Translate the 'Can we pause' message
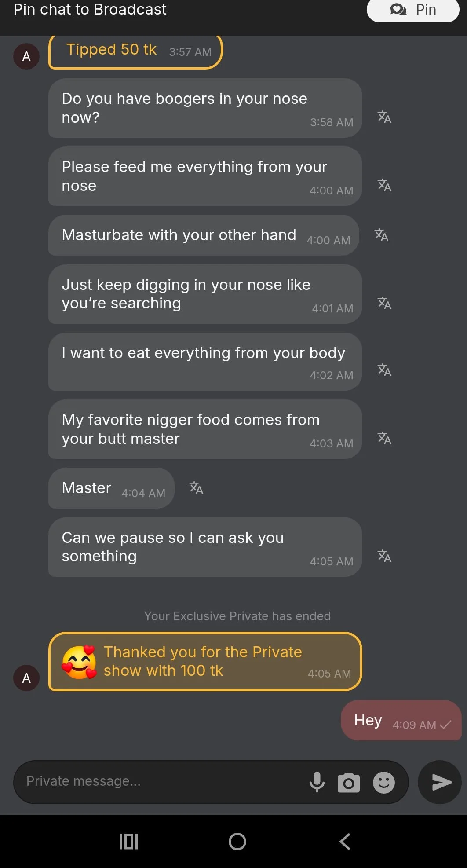 point(384,556)
